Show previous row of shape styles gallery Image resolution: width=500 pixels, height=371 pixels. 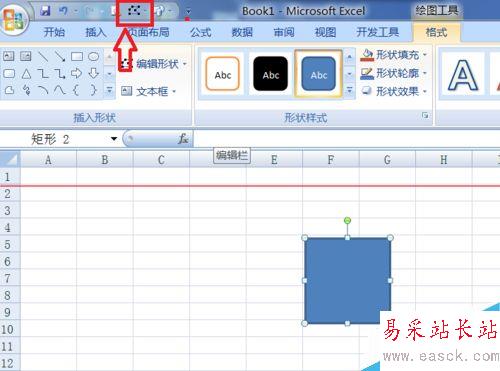[349, 57]
